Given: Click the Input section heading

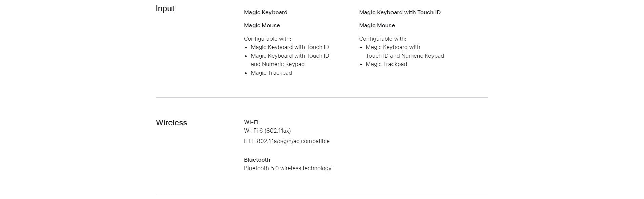Looking at the screenshot, I should (165, 8).
